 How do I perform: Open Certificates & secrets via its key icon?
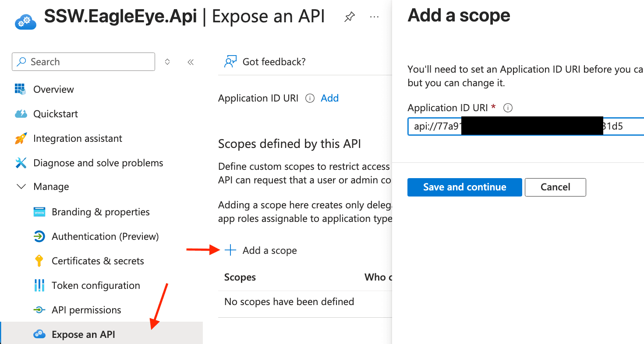(x=39, y=261)
